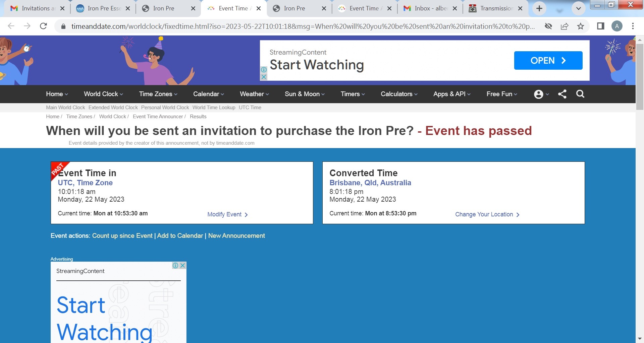Expand the Calculators menu
This screenshot has width=644, height=343.
coord(399,94)
